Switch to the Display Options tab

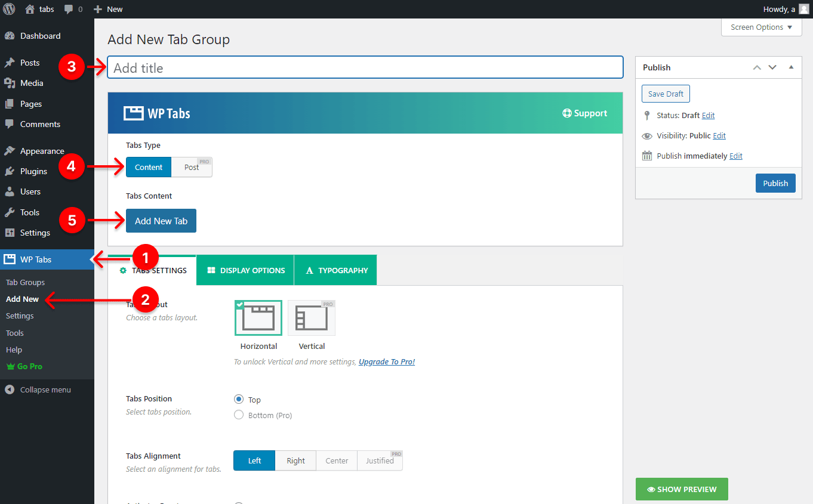point(245,270)
